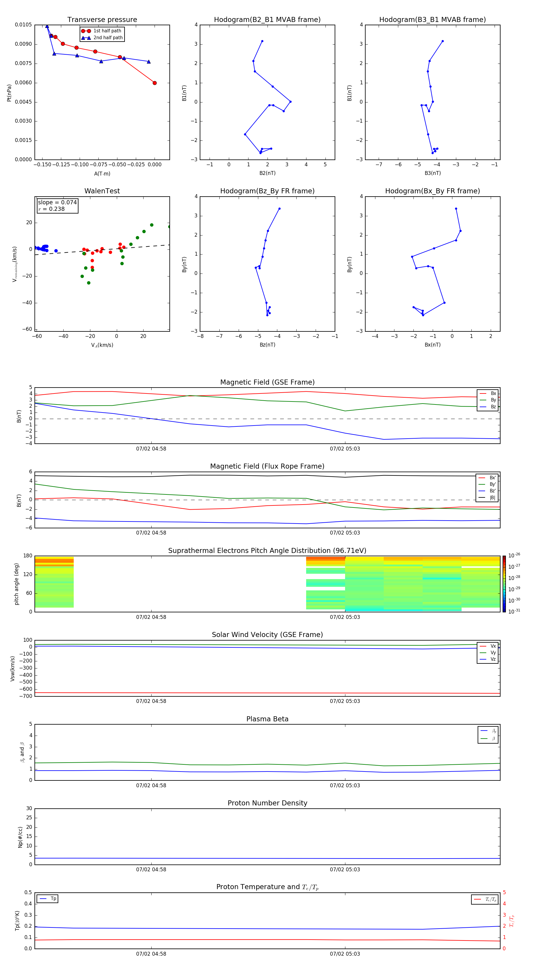Click the 'Vz' legend entry in velocity plot
The image size is (535, 980).
(488, 659)
